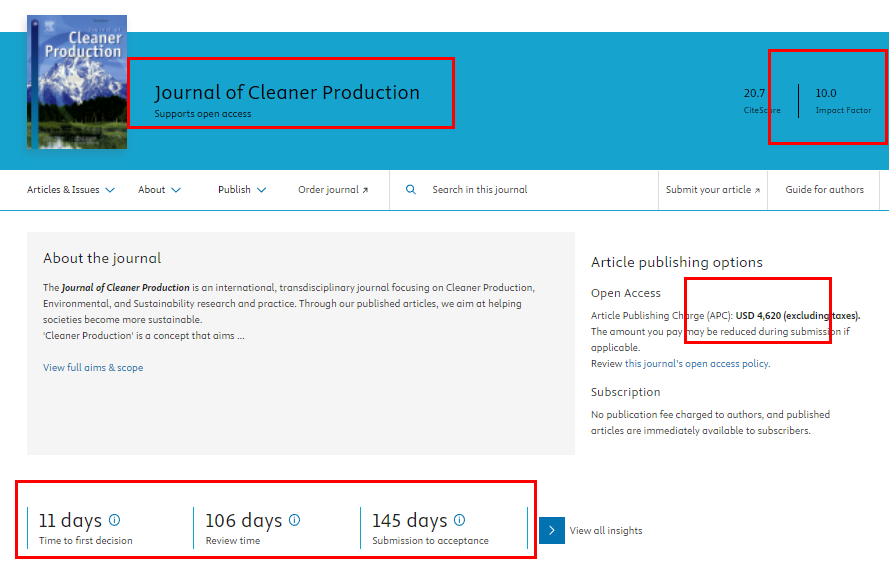Viewport: 889px width, 572px height.
Task: Open the View all insights link
Action: coord(606,531)
